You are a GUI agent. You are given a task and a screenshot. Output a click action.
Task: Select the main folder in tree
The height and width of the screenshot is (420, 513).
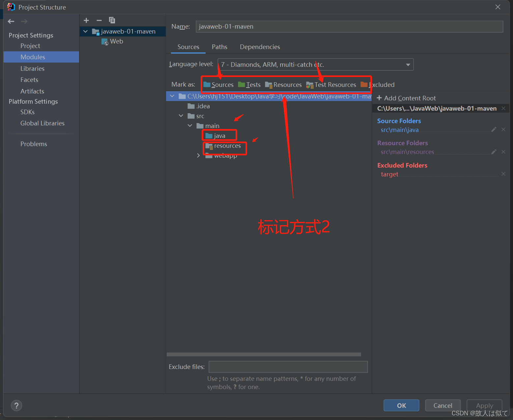pos(208,126)
